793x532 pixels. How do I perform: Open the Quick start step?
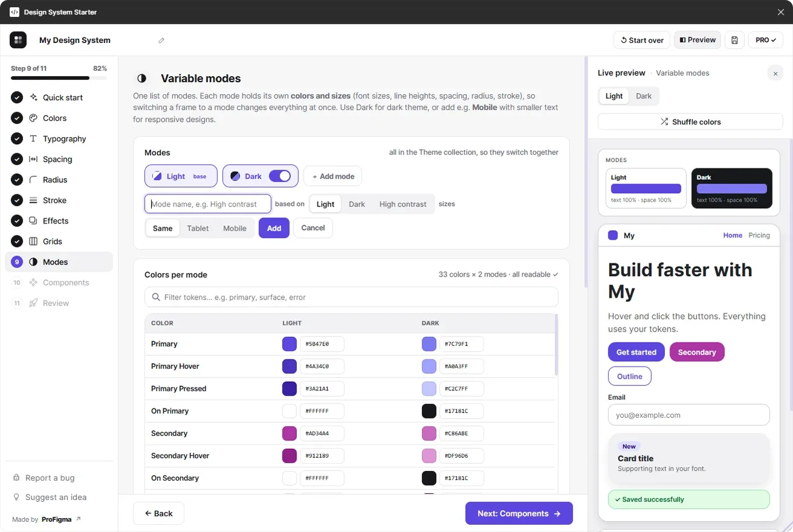(59, 98)
